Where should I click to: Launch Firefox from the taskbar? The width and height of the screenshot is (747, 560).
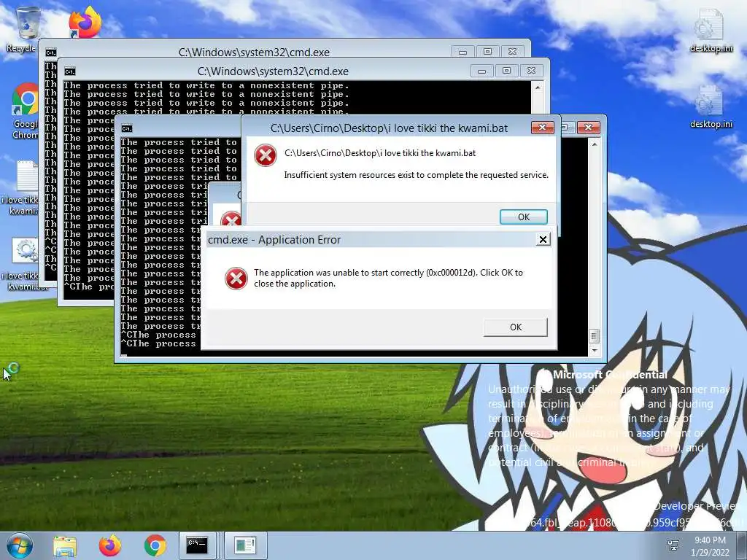point(110,545)
